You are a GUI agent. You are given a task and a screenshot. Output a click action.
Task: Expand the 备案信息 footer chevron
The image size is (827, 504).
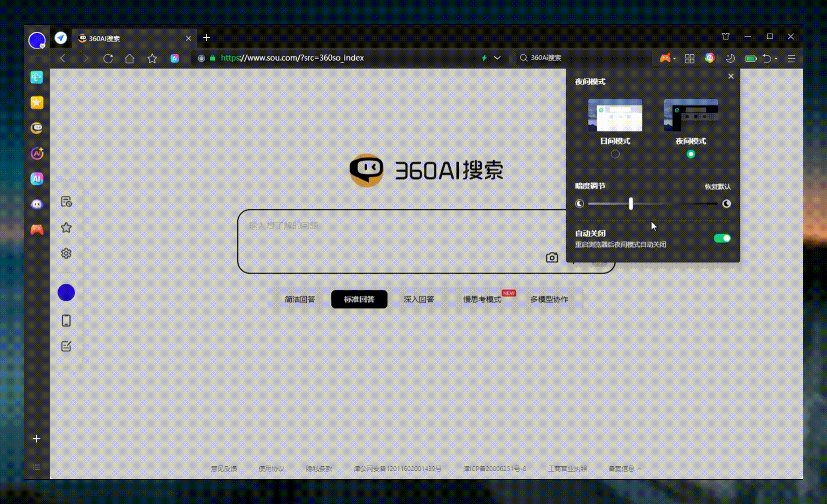click(x=639, y=469)
